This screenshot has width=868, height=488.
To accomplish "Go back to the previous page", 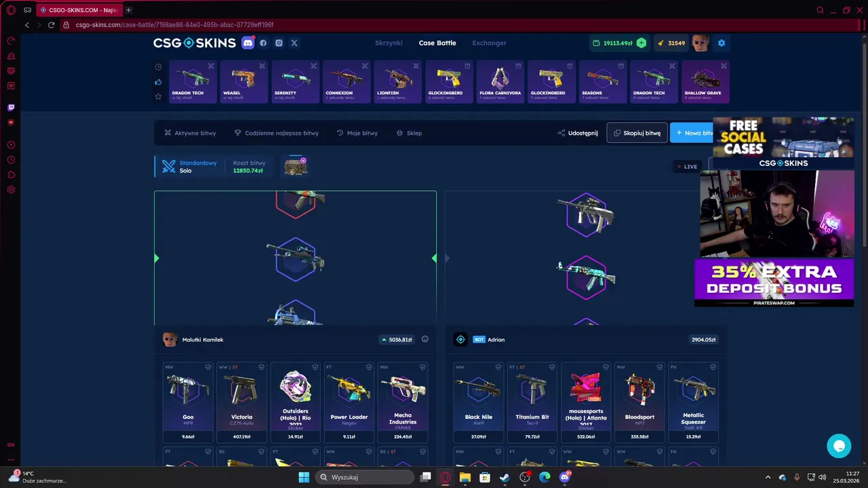I will (26, 25).
